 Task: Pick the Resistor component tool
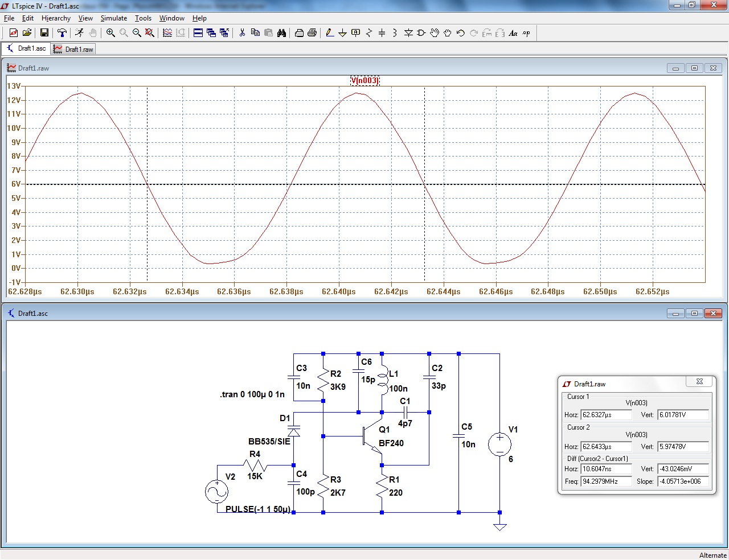[368, 33]
